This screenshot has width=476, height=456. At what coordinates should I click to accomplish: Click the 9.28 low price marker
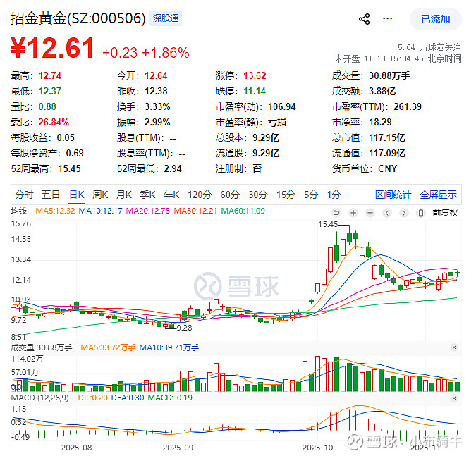pos(184,328)
